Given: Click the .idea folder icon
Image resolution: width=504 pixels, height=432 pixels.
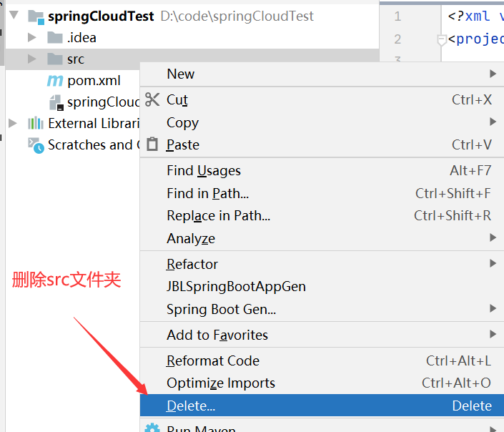Looking at the screenshot, I should click(54, 38).
